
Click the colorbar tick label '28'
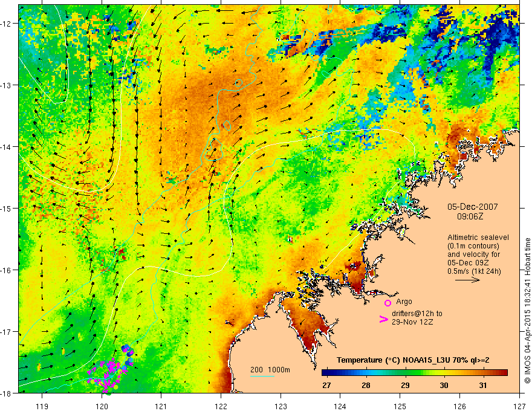(365, 386)
